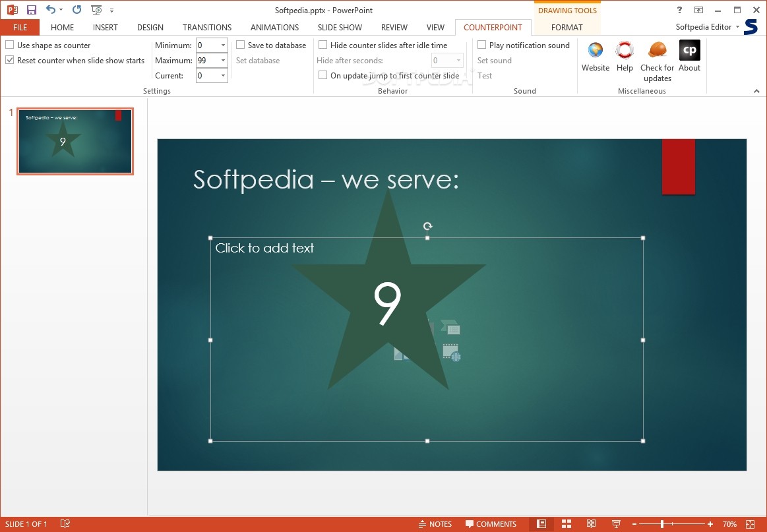Fit slide to current window icon

[751, 523]
